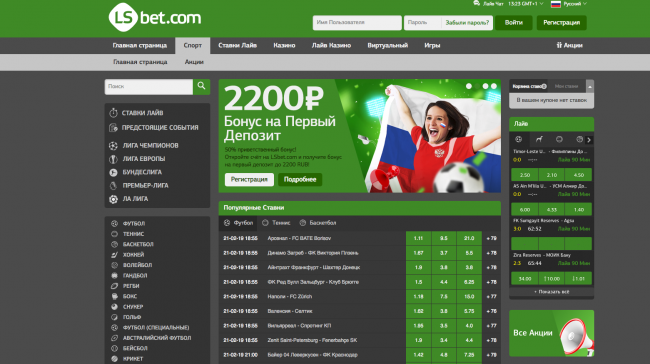Focus the username input field
The height and width of the screenshot is (364, 650).
[x=357, y=23]
